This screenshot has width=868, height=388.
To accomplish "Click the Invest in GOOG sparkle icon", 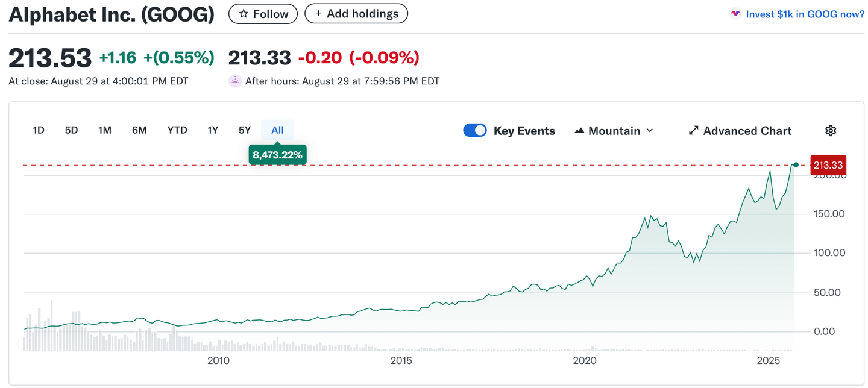I will click(735, 13).
